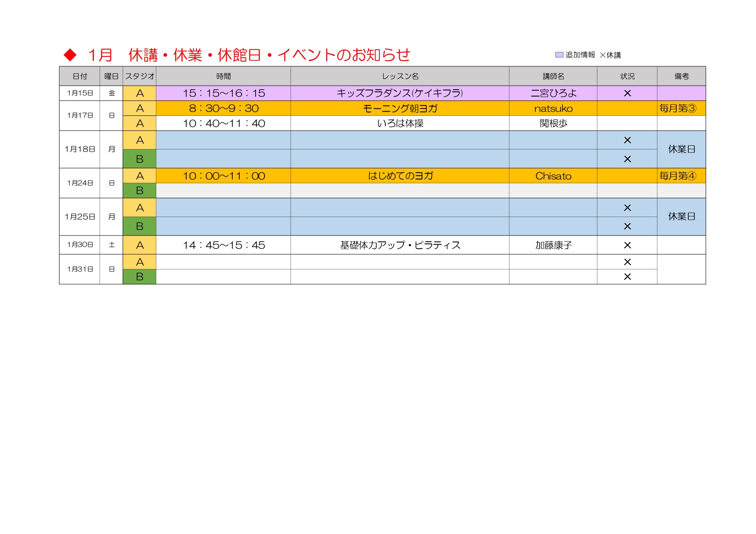Viewport: 756px width, 534px height.
Task: Click × mark in 1月18日 studio A row
Action: [627, 140]
